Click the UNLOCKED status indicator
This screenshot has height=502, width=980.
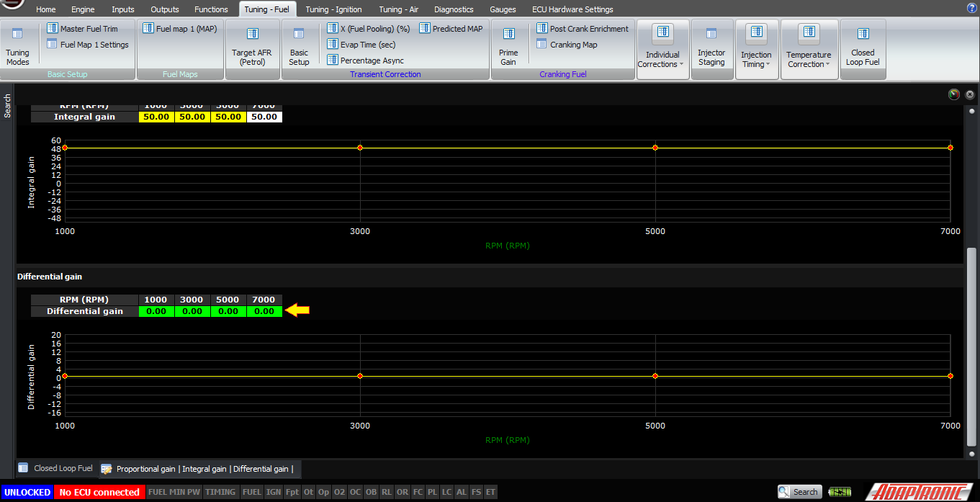point(26,492)
